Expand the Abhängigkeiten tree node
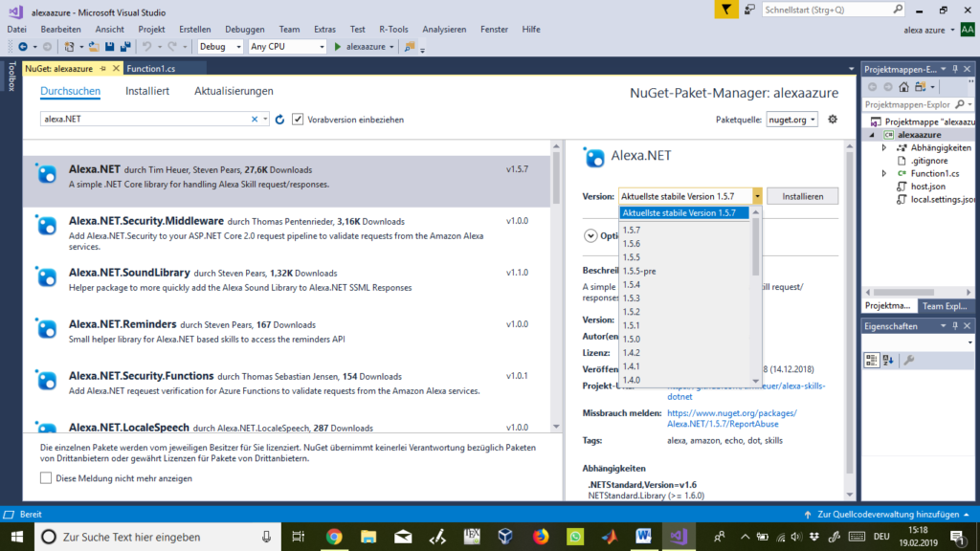The height and width of the screenshot is (551, 980). click(x=883, y=148)
